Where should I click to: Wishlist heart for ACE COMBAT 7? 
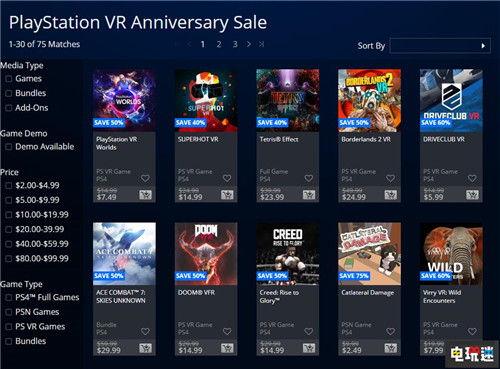pyautogui.click(x=145, y=332)
